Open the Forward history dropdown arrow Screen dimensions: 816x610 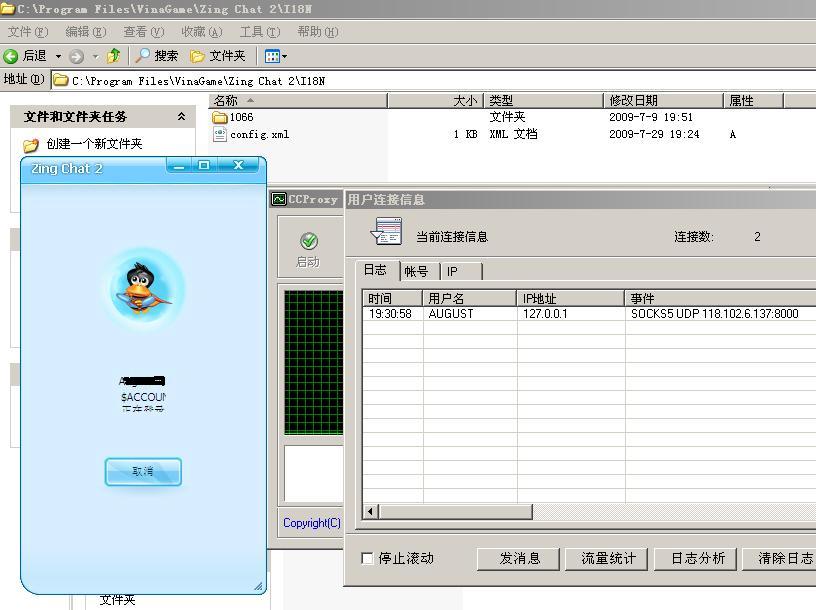[95, 56]
